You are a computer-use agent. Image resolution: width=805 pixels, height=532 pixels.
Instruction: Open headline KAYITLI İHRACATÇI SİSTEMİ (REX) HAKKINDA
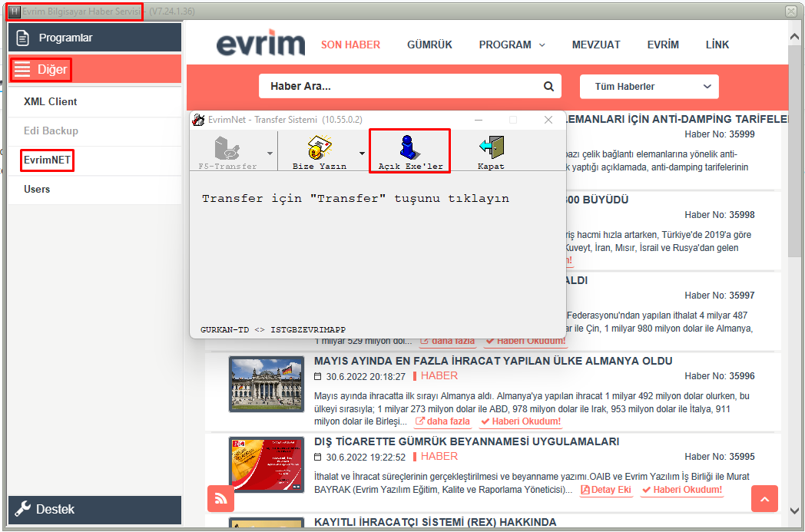pyautogui.click(x=435, y=522)
